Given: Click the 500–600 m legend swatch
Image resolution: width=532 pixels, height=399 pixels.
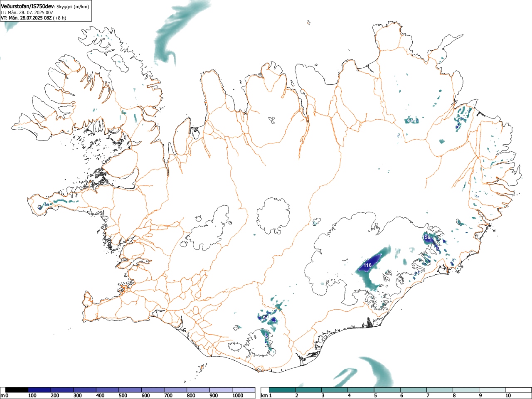Looking at the screenshot, I should point(131,390).
